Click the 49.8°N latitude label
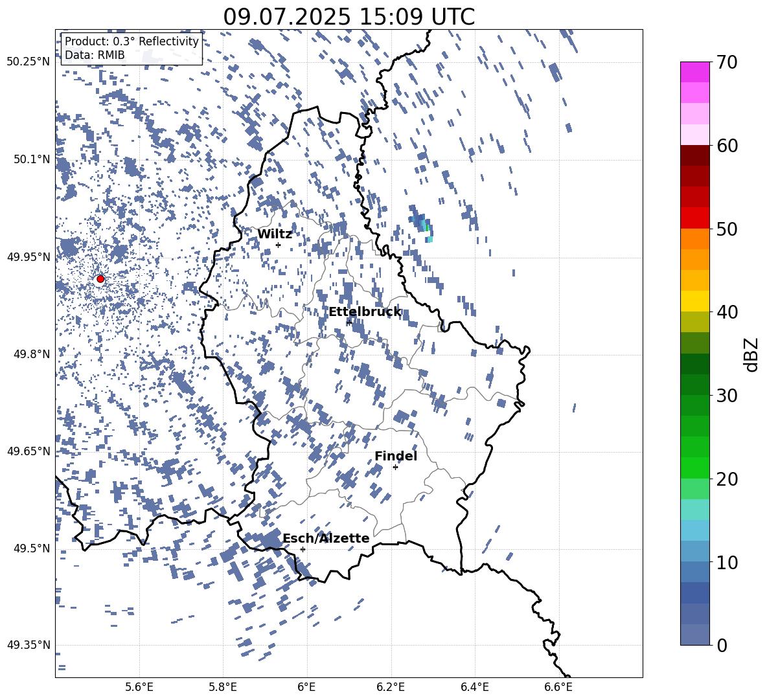 (32, 354)
